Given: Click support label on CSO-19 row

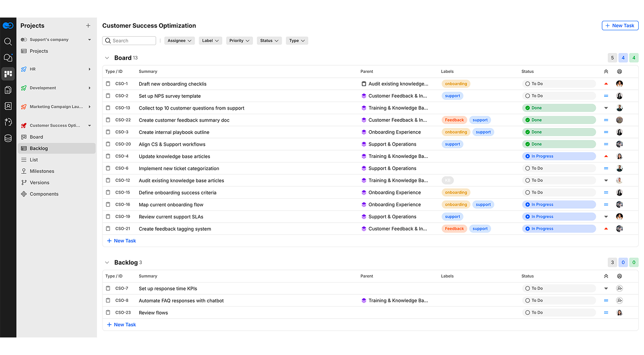Looking at the screenshot, I should (453, 217).
